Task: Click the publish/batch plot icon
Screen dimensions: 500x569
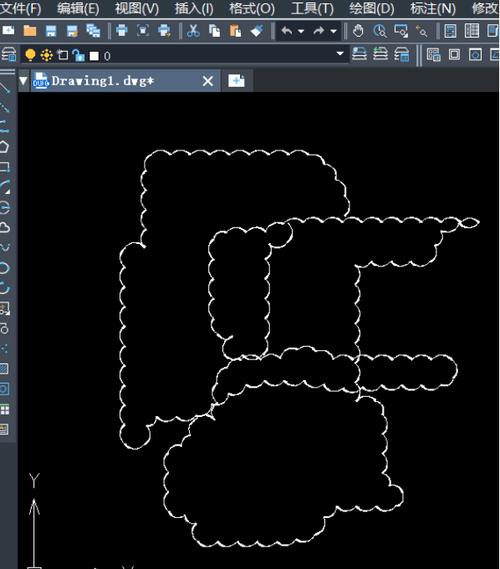Action: [x=164, y=31]
